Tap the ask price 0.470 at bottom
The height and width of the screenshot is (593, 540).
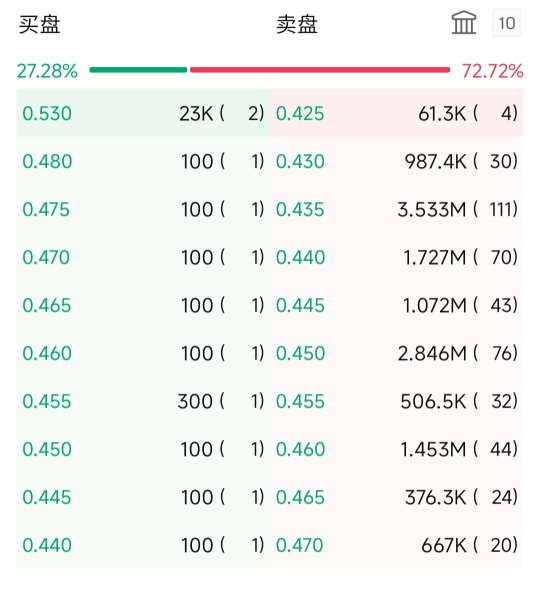click(x=299, y=545)
